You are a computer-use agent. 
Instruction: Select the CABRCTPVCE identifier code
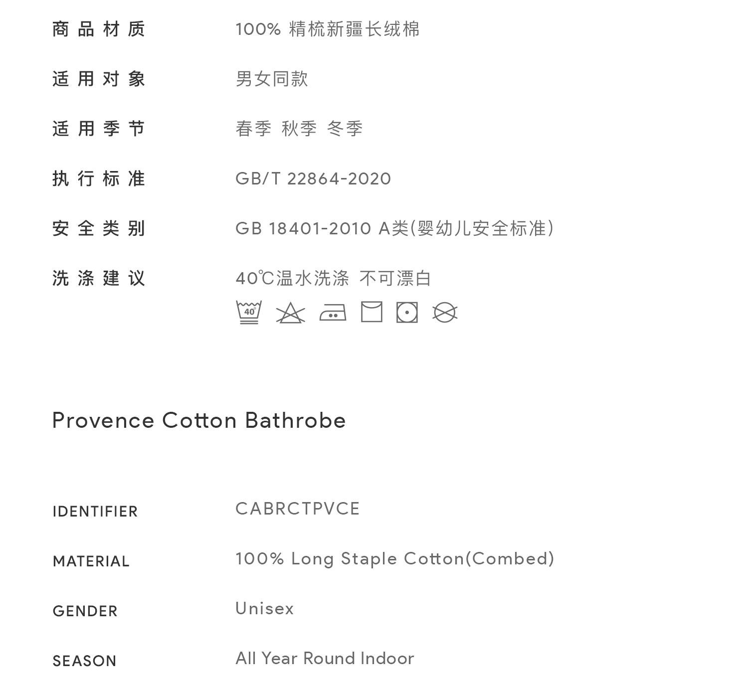297,509
